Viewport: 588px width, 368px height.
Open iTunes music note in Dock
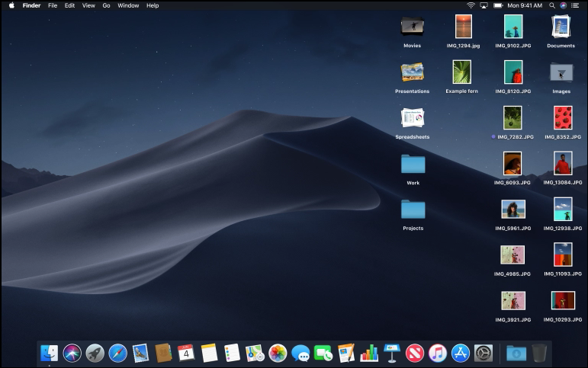pyautogui.click(x=438, y=353)
